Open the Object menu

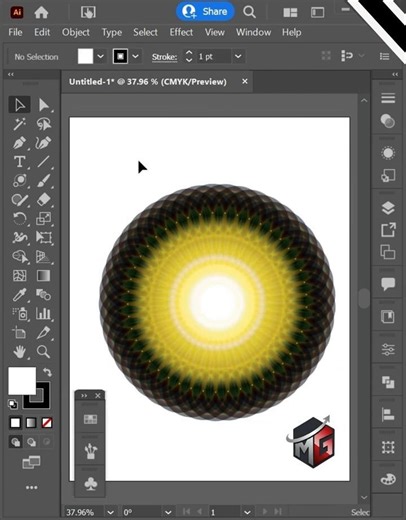pyautogui.click(x=76, y=32)
